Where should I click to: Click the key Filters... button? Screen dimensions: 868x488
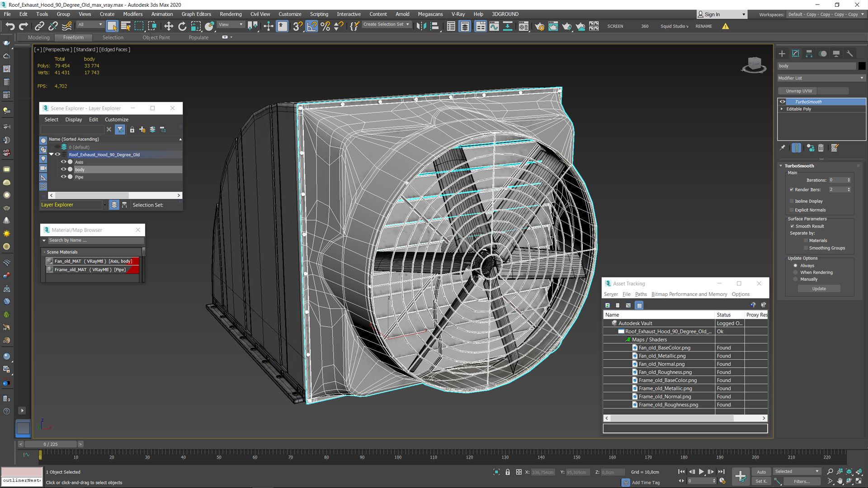(x=802, y=481)
